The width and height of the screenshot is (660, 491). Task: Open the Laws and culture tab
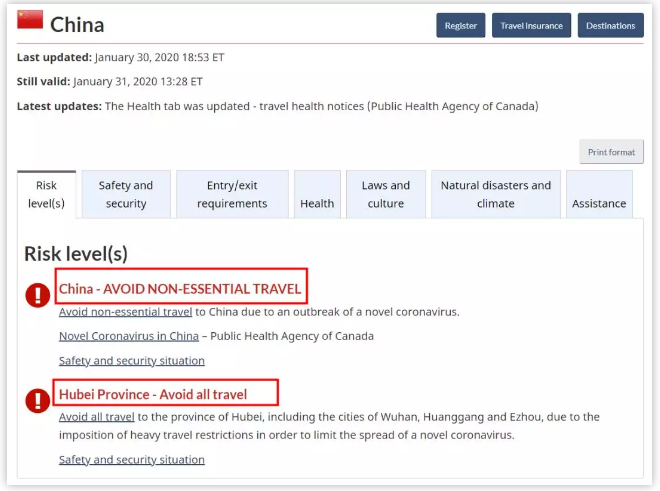pyautogui.click(x=386, y=194)
